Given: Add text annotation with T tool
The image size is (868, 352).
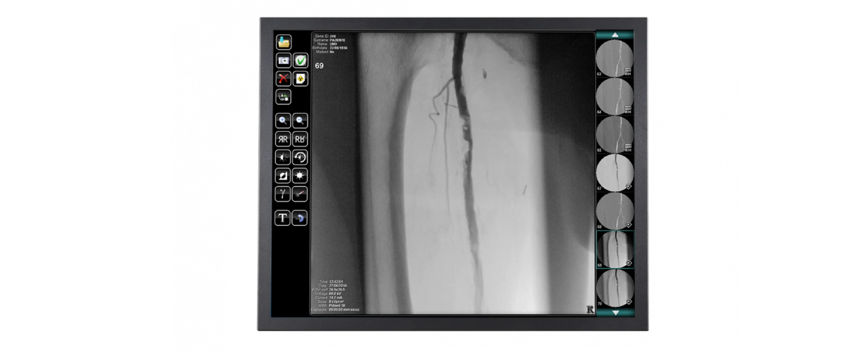Looking at the screenshot, I should click(x=282, y=218).
